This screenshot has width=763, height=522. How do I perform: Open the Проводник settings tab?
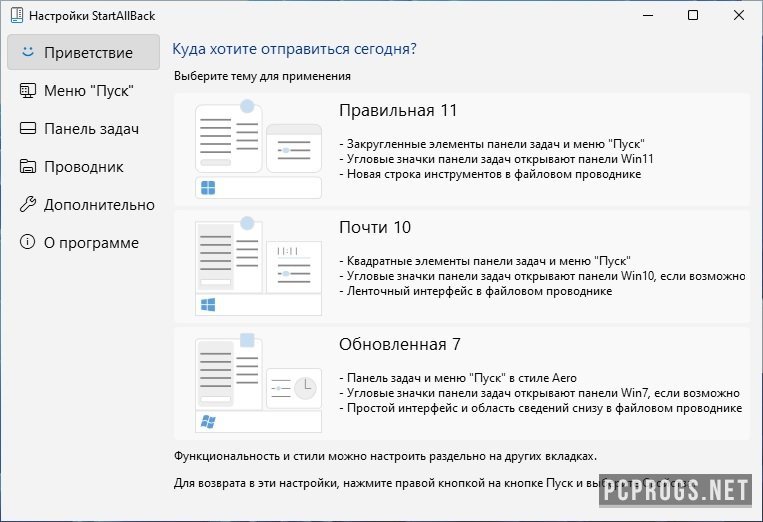[84, 167]
